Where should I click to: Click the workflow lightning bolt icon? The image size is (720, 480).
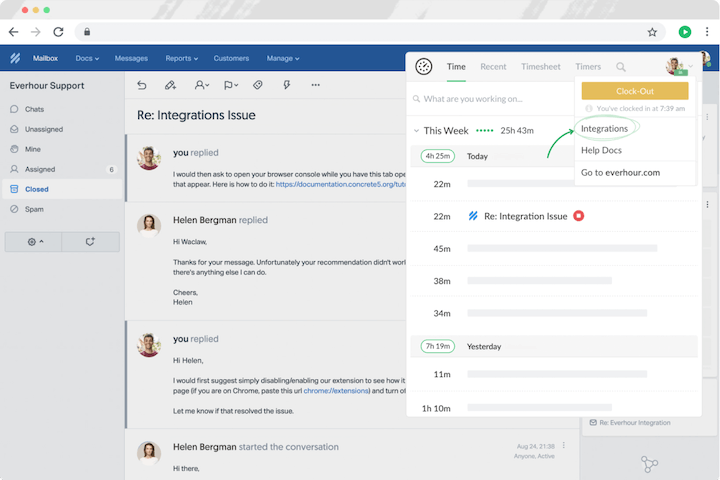coord(287,85)
